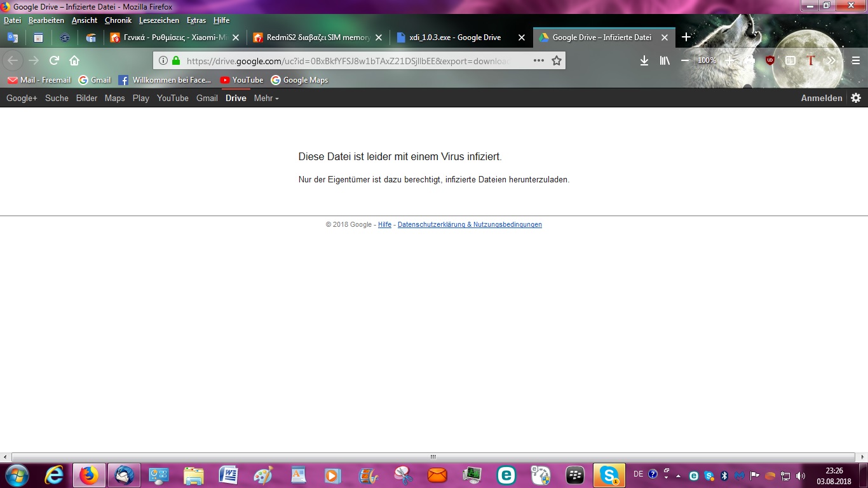Expand the Mehr dropdown in Google bar

266,98
